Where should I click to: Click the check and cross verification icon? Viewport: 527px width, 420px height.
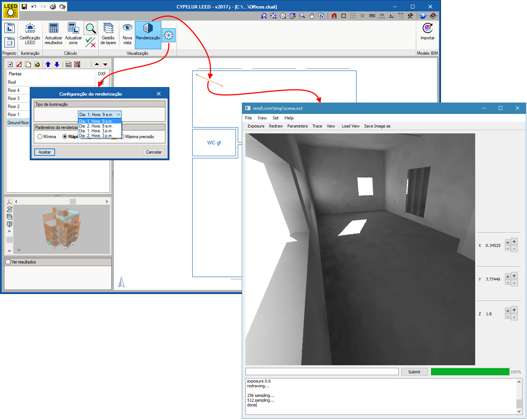click(90, 42)
